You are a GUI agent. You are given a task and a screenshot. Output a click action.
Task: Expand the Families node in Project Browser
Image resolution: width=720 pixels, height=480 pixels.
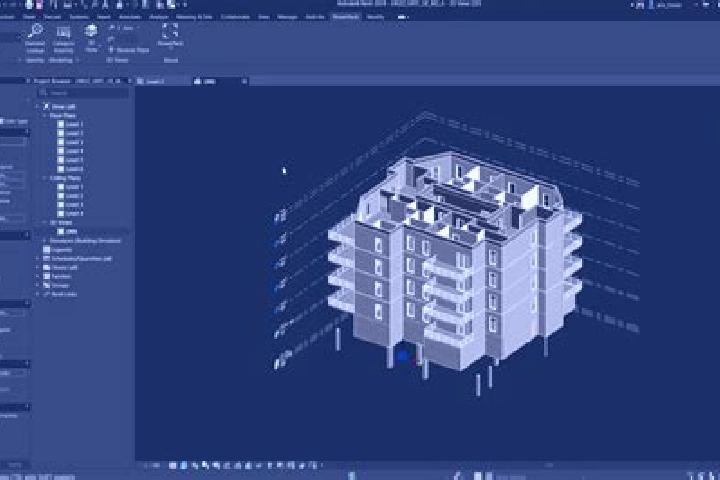click(38, 277)
